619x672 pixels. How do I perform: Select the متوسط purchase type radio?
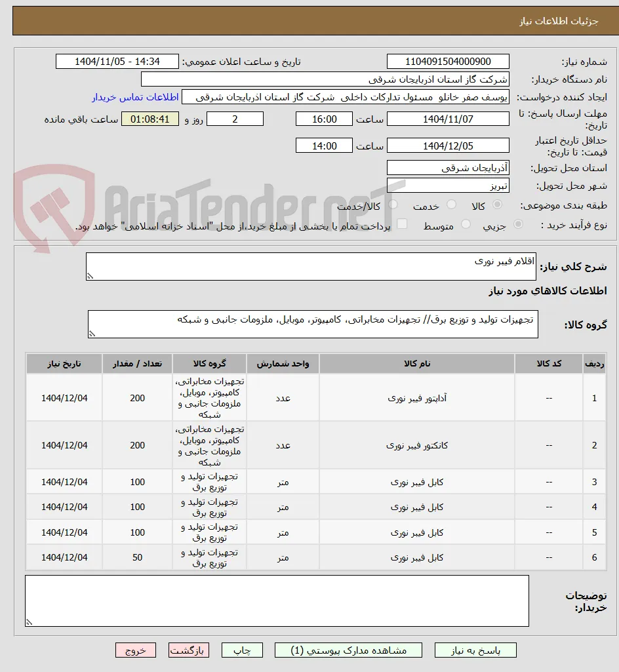coord(466,224)
